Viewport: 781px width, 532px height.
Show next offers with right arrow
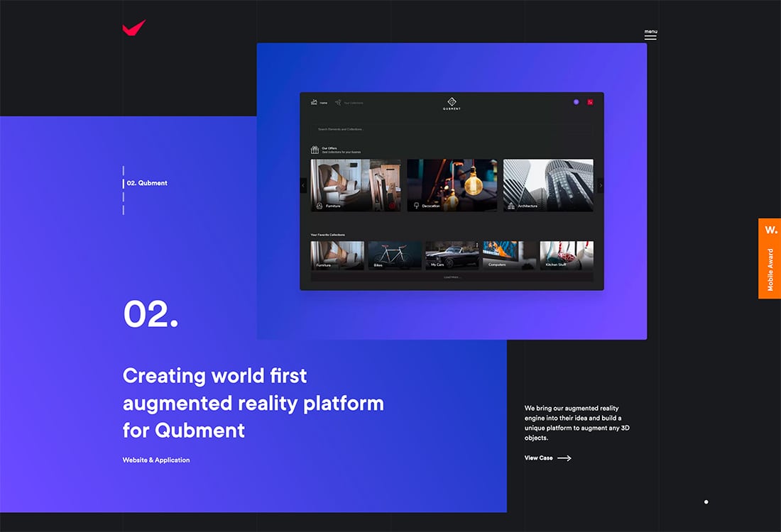[601, 185]
